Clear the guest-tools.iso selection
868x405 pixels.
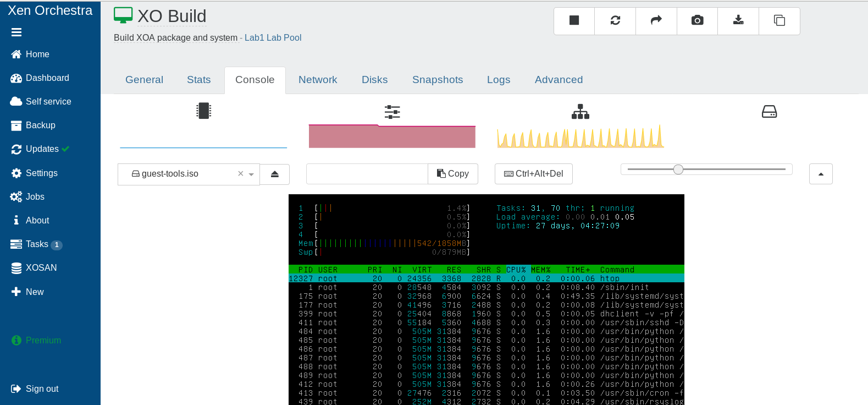pyautogui.click(x=240, y=173)
